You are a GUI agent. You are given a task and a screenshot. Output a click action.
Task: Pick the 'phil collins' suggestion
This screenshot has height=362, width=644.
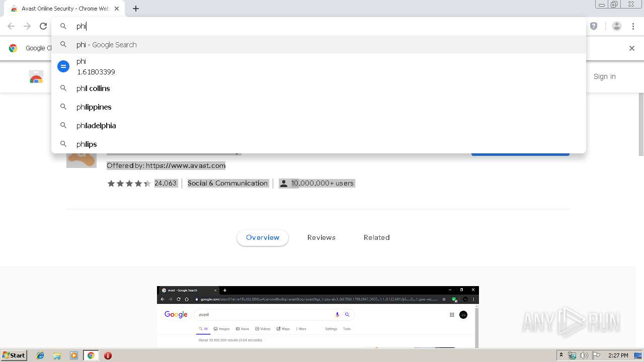[x=318, y=88]
